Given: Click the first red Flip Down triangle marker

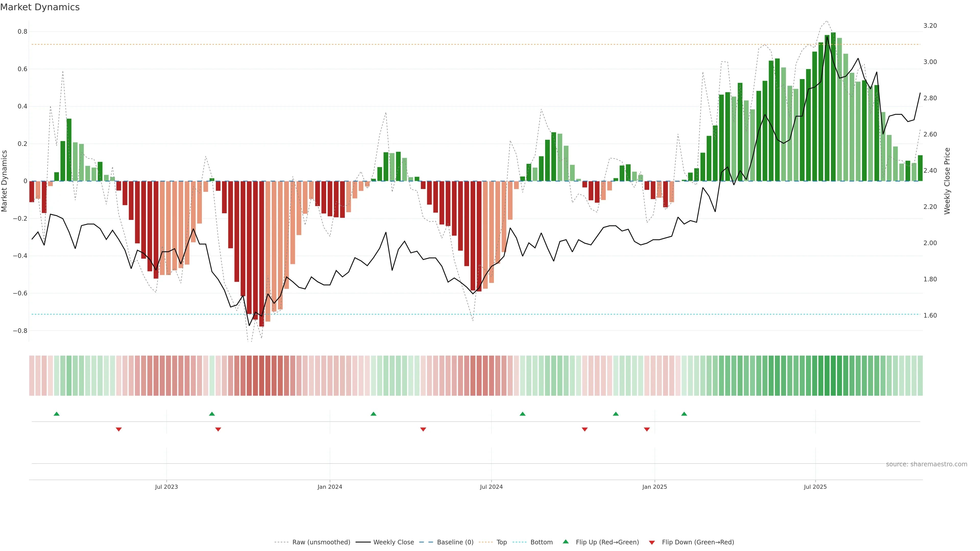Looking at the screenshot, I should pos(119,429).
